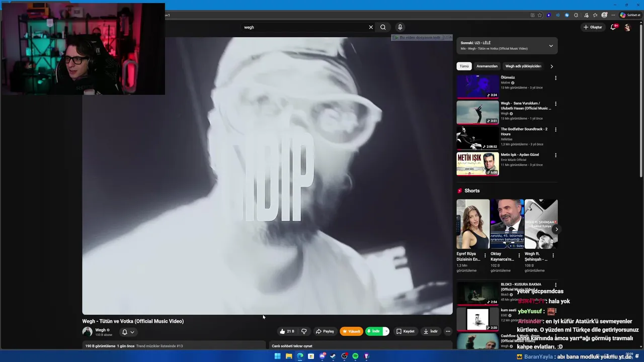Open options for the 'Sana Vuruldum' video
The height and width of the screenshot is (362, 644).
(x=555, y=104)
